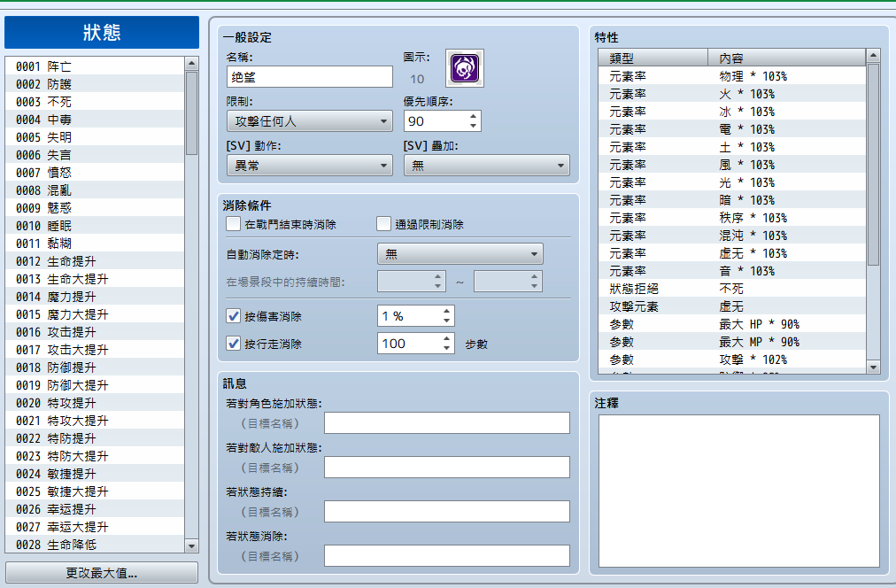The height and width of the screenshot is (588, 896).
Task: Click the 名稱 field containing 絶望
Action: pyautogui.click(x=310, y=76)
